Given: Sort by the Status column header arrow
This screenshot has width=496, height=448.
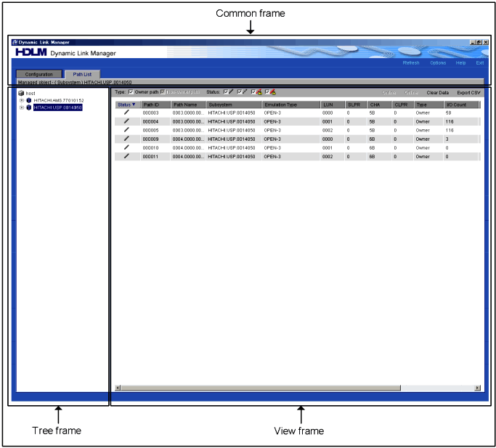Looking at the screenshot, I should click(134, 105).
